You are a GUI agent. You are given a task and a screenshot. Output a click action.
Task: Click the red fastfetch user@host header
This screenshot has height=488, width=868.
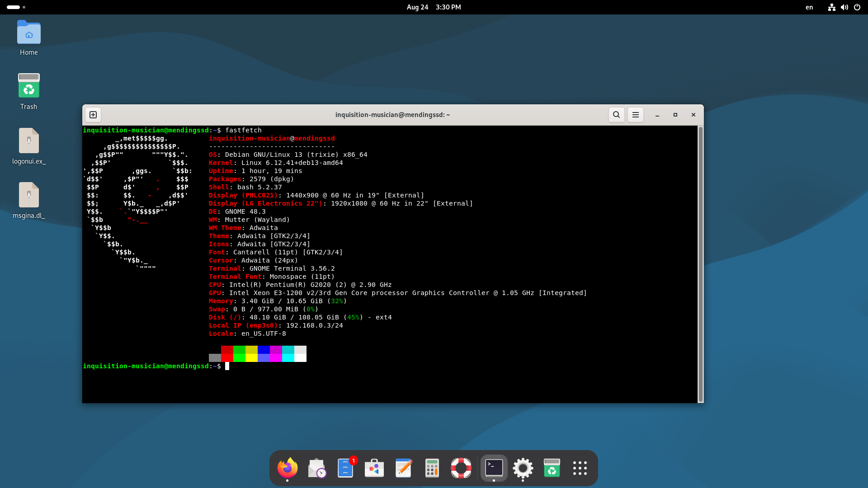pos(272,138)
